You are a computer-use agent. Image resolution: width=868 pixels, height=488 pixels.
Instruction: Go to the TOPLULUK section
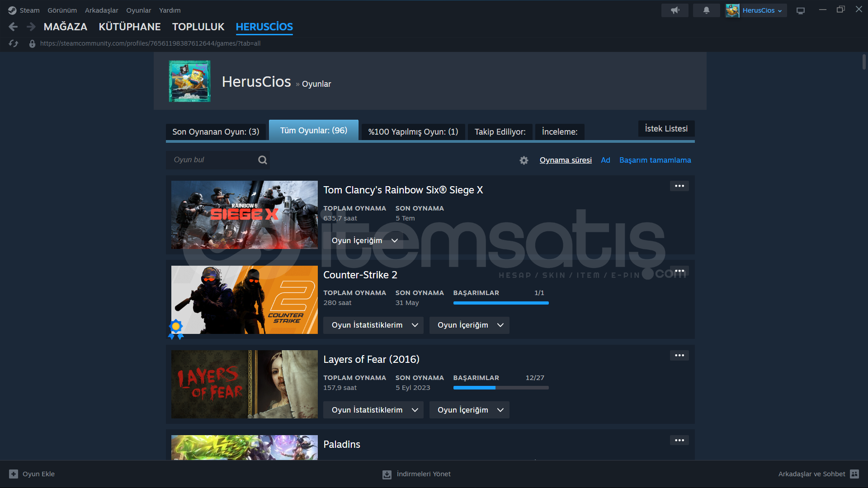[198, 27]
